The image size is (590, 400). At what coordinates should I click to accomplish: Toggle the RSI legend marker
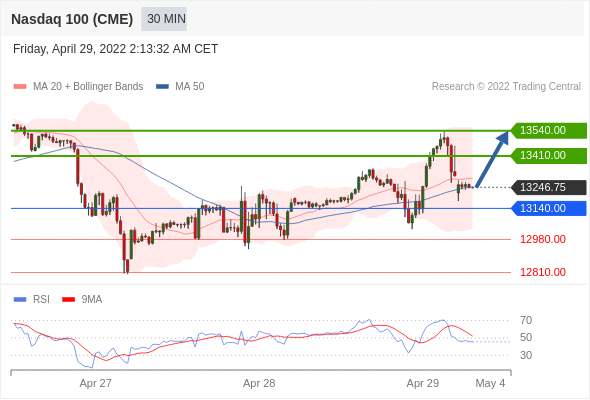(x=20, y=300)
